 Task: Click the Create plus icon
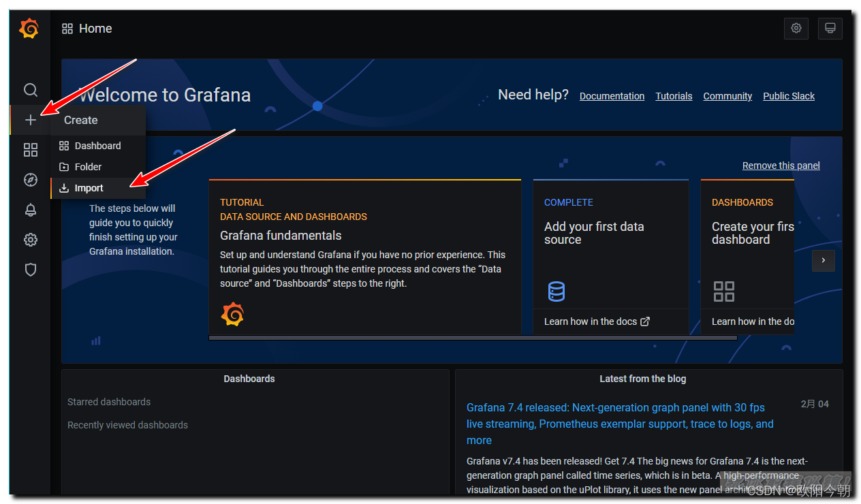[31, 120]
